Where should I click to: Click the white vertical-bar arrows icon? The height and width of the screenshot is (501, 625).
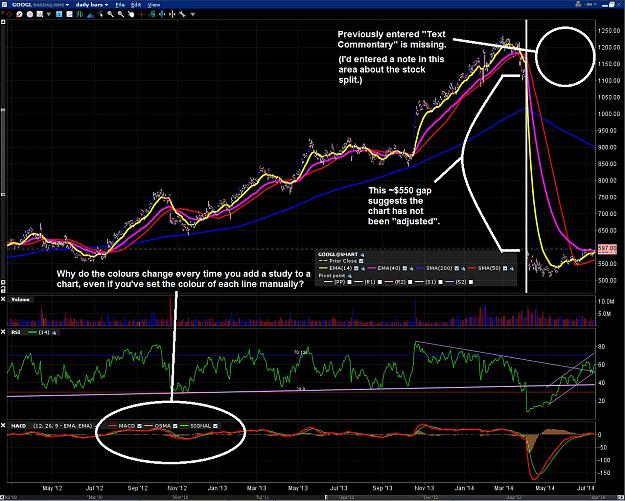[172, 14]
